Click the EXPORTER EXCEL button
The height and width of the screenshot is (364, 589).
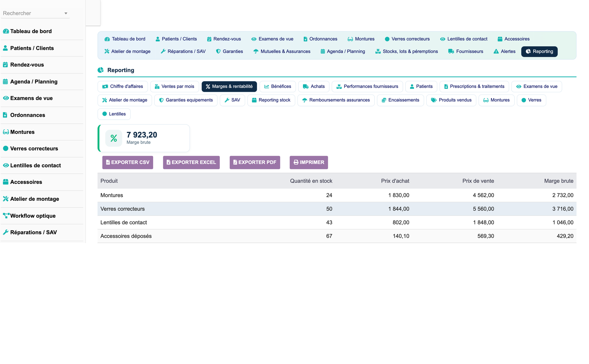(191, 162)
